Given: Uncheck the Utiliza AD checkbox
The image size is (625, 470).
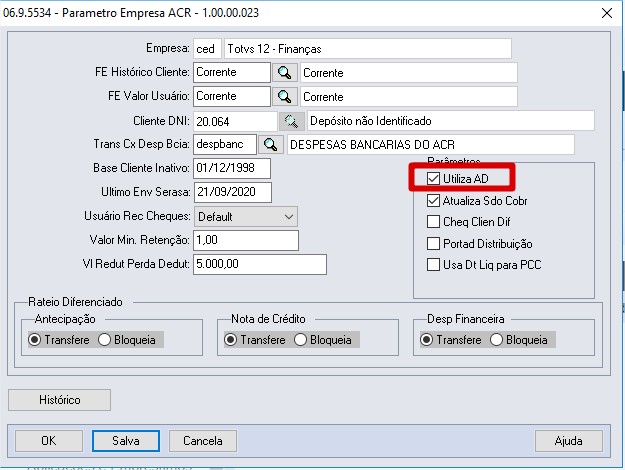Looking at the screenshot, I should [433, 179].
